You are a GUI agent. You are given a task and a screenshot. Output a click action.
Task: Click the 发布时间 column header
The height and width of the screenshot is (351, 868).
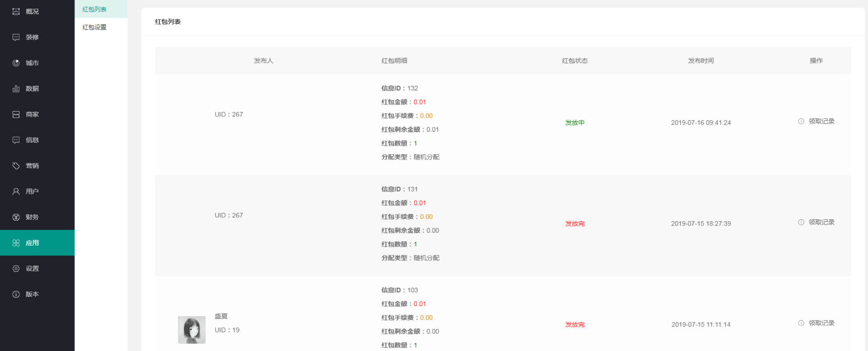[701, 61]
